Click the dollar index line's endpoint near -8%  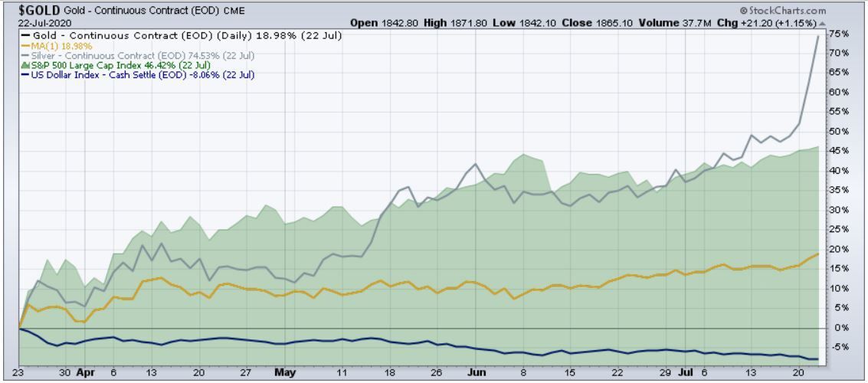click(818, 359)
